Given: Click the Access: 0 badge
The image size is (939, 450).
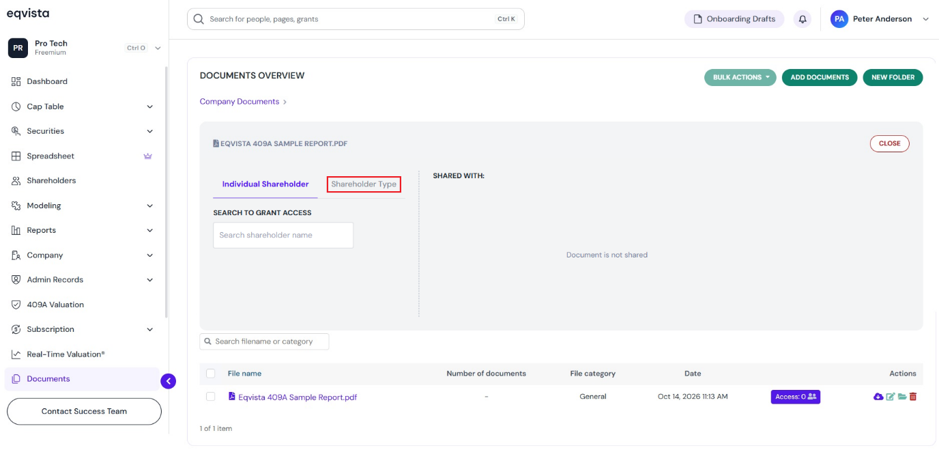Looking at the screenshot, I should coord(795,397).
